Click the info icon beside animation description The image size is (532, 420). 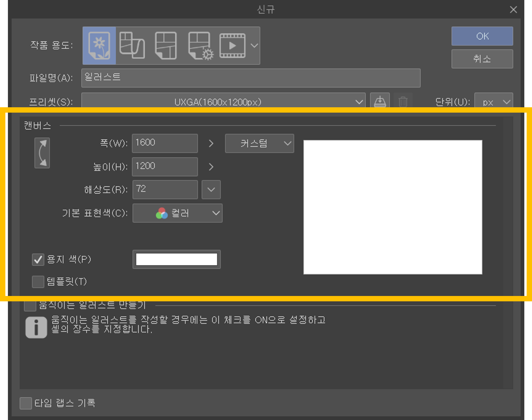coord(36,327)
